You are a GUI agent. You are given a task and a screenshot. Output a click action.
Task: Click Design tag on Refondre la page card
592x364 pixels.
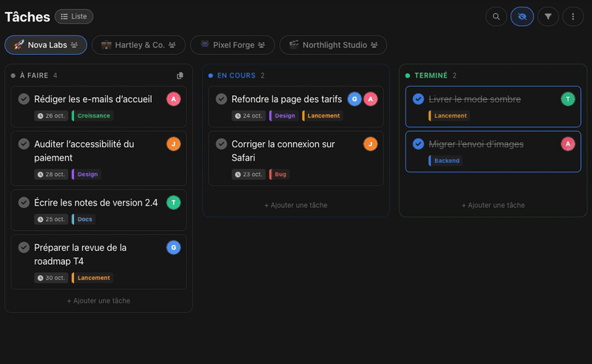[x=283, y=115]
